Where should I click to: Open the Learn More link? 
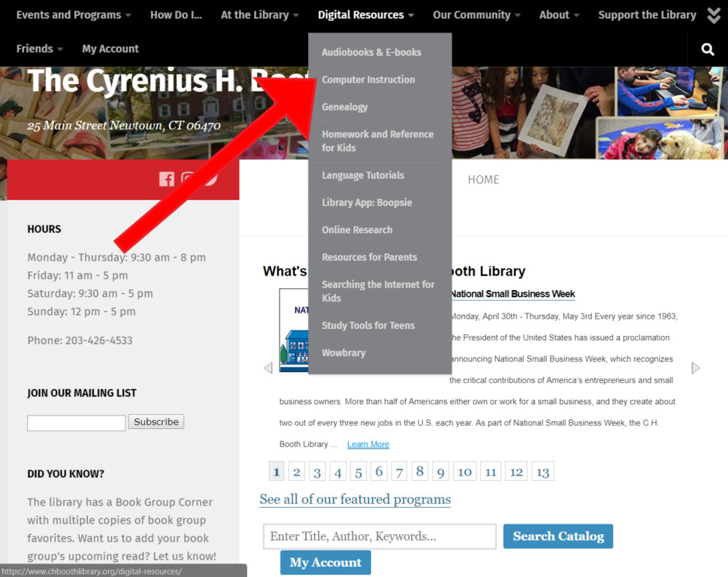tap(368, 444)
